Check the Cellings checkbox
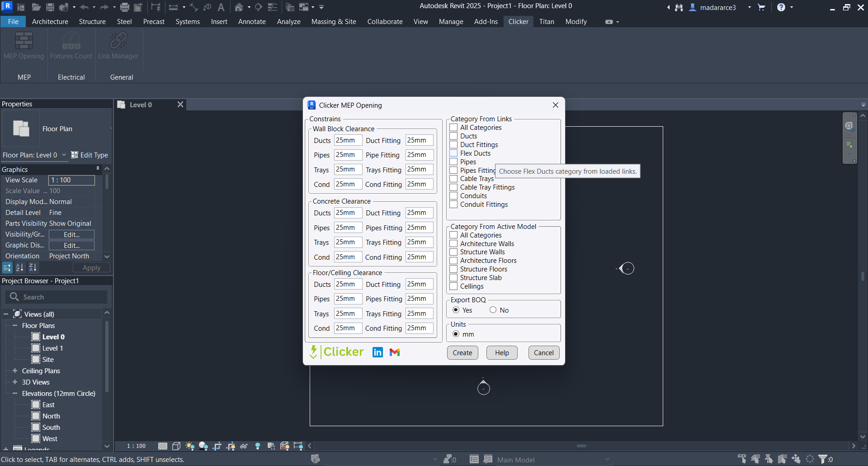 (453, 286)
